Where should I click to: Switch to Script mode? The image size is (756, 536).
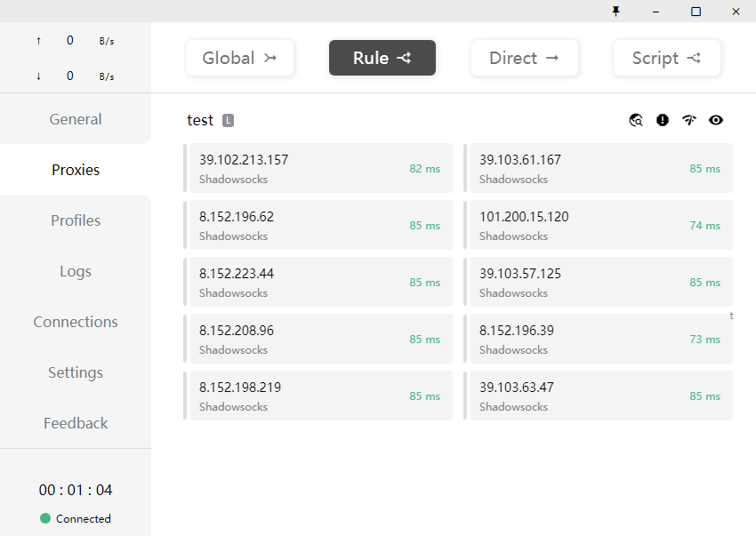coord(667,58)
